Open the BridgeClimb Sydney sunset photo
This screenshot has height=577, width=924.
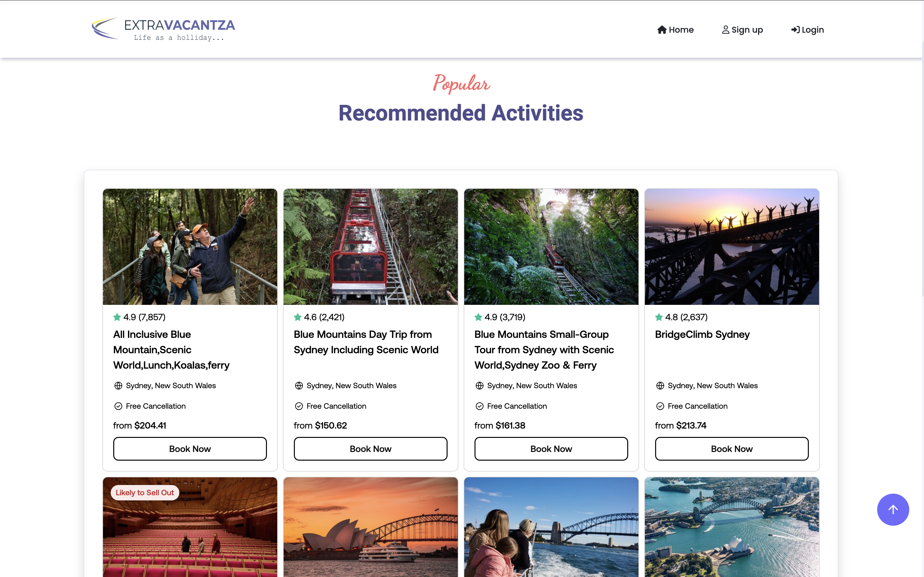(732, 247)
